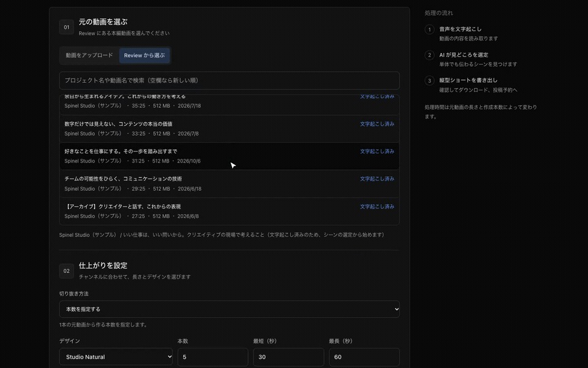Focus the project or video name search field

coord(229,80)
